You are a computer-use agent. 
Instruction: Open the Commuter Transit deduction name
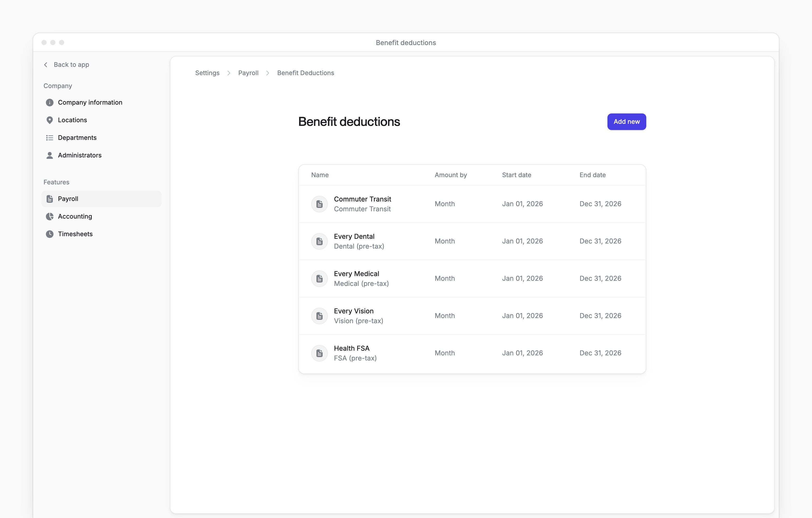point(363,199)
